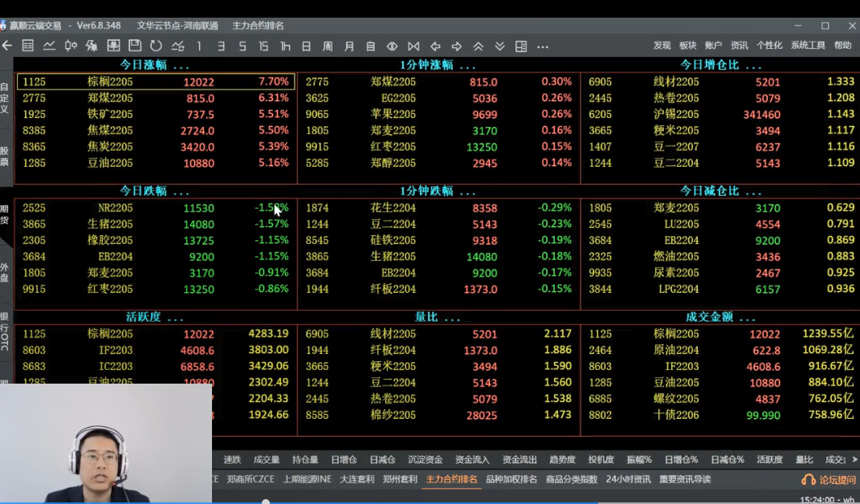Select the 15-minute period button
This screenshot has height=504, width=860.
[263, 46]
